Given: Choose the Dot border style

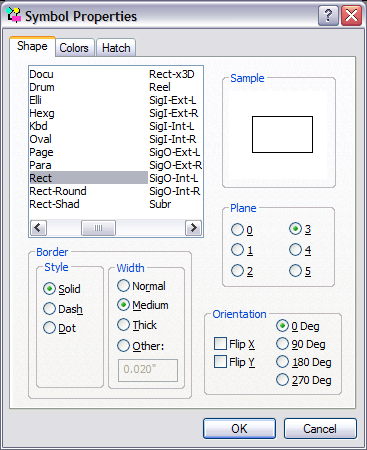Looking at the screenshot, I should (60, 328).
